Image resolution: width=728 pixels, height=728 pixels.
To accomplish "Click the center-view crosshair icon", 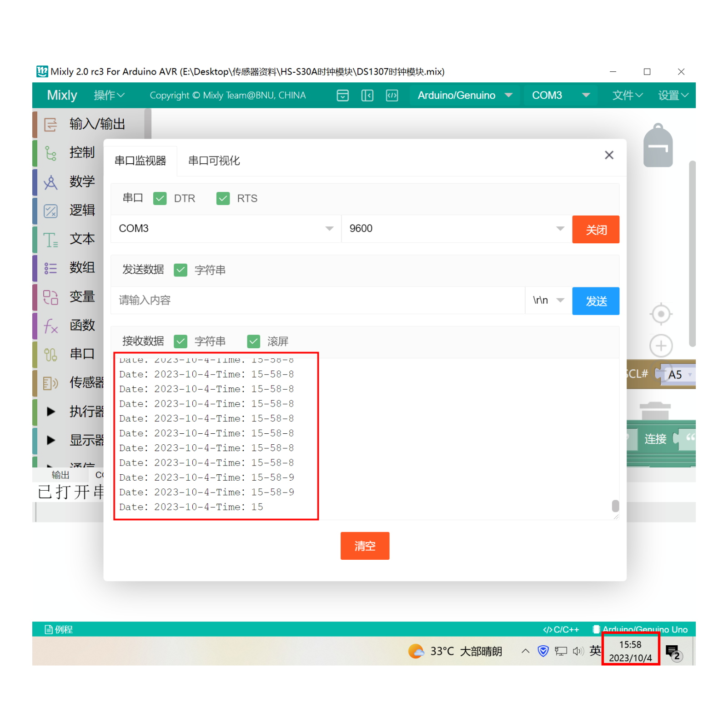I will point(661,314).
